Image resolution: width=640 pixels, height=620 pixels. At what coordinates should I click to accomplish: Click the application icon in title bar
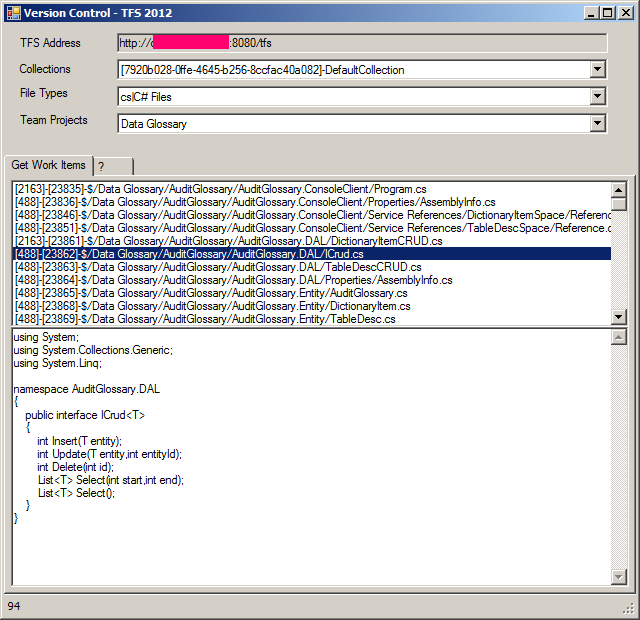click(x=13, y=13)
